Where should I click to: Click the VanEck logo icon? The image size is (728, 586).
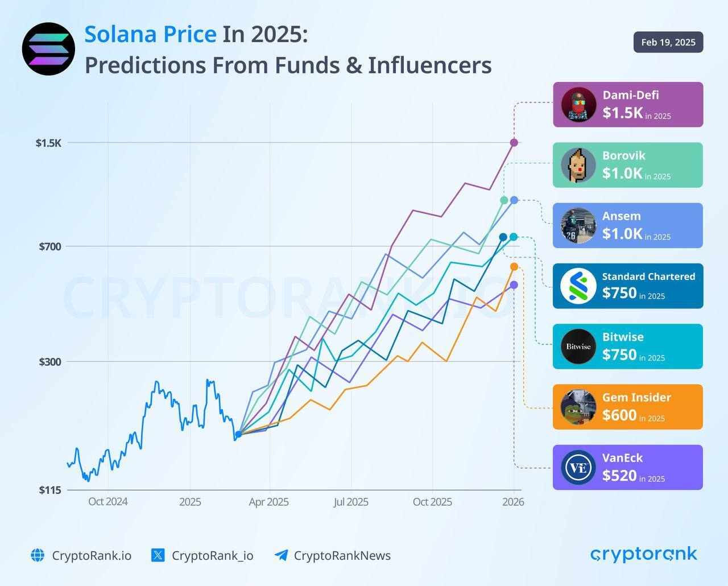coord(578,468)
